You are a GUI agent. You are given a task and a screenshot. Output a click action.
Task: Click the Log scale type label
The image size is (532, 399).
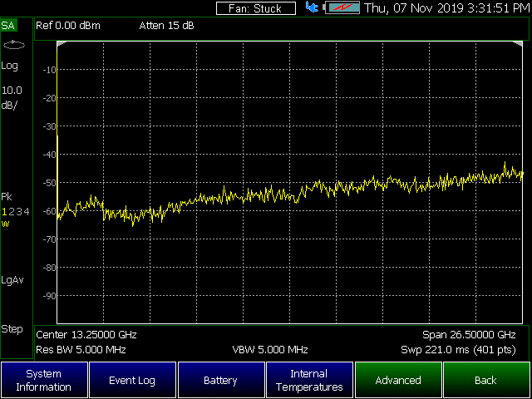[x=9, y=66]
